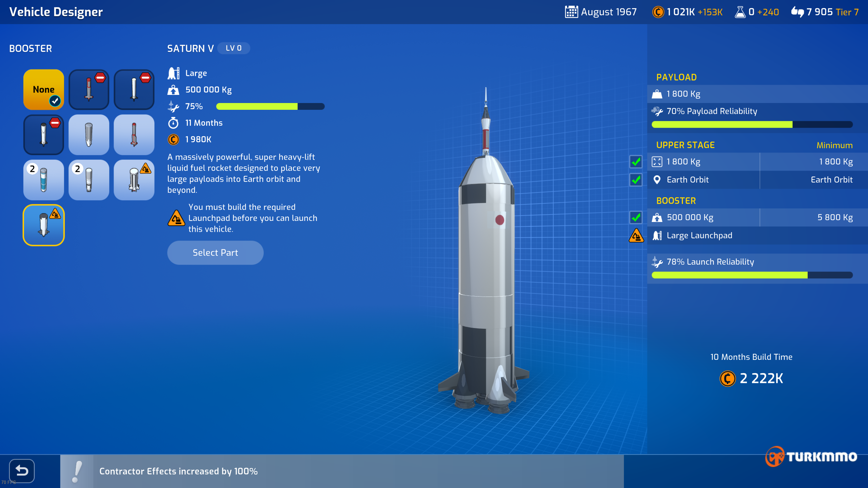This screenshot has width=868, height=488.
Task: Click the Vehicle Designer screen title
Action: coord(56,12)
